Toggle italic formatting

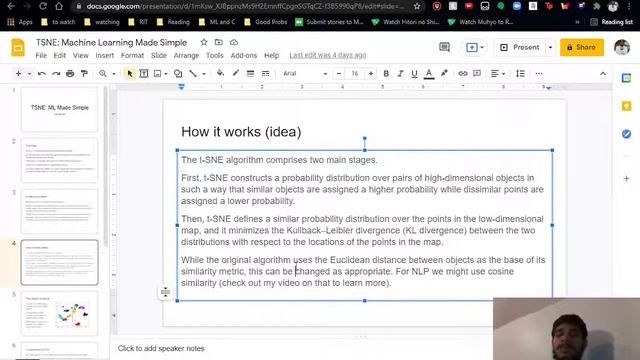pos(400,73)
